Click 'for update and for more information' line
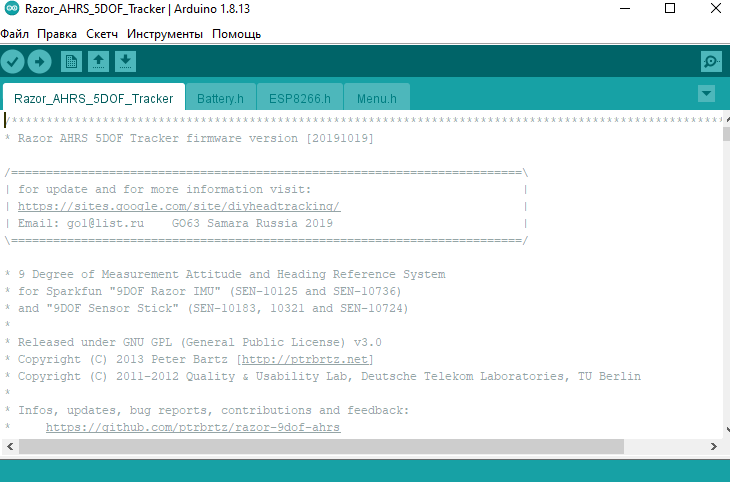Image resolution: width=730 pixels, height=482 pixels. [x=164, y=190]
